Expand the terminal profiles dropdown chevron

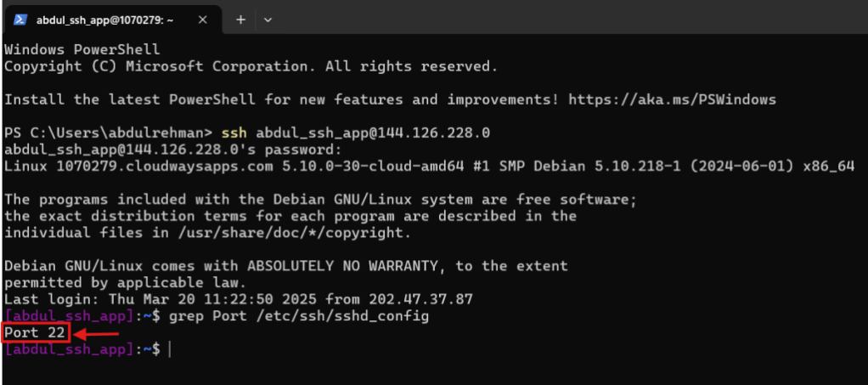268,19
